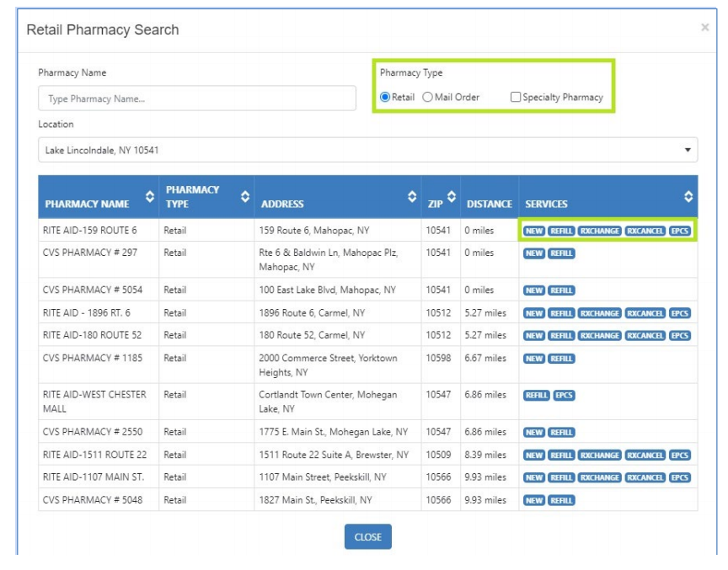Sort by Services column arrows

pyautogui.click(x=688, y=197)
